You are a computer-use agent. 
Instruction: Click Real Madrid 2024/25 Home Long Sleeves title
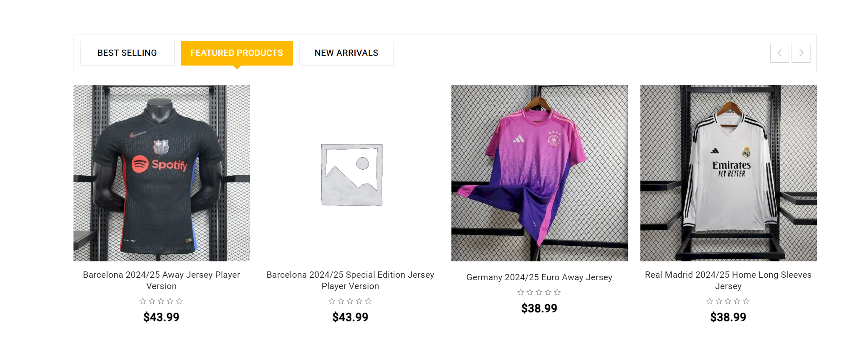(728, 280)
